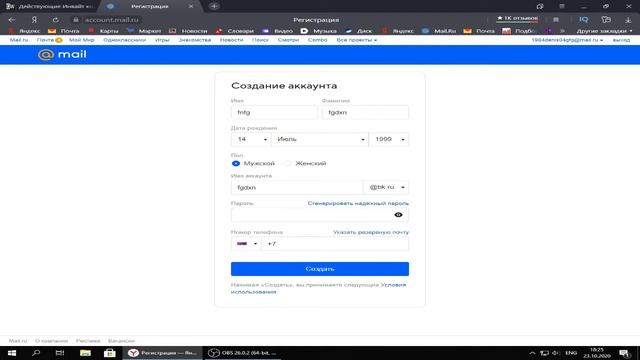
Task: Click Сгенерировать надежный пароль link
Action: coord(358,203)
